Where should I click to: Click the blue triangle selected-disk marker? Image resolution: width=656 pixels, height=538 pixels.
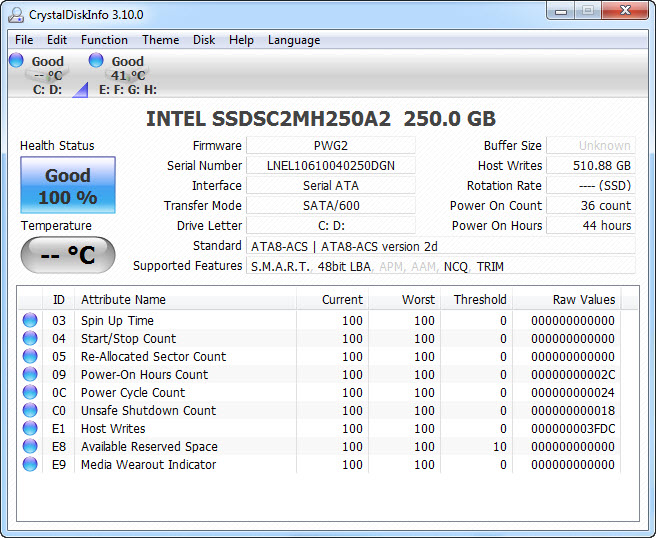tap(81, 90)
